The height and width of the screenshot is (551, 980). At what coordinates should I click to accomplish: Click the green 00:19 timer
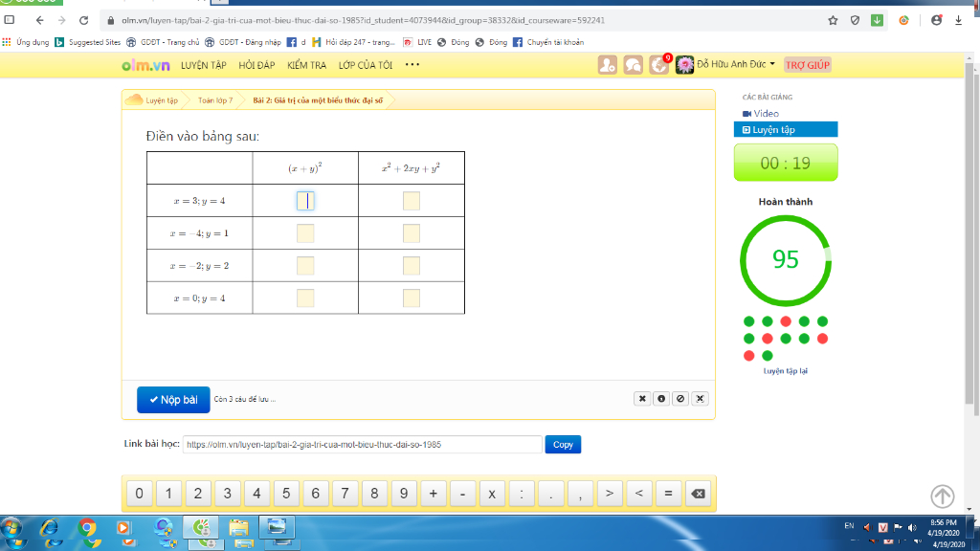tap(786, 163)
